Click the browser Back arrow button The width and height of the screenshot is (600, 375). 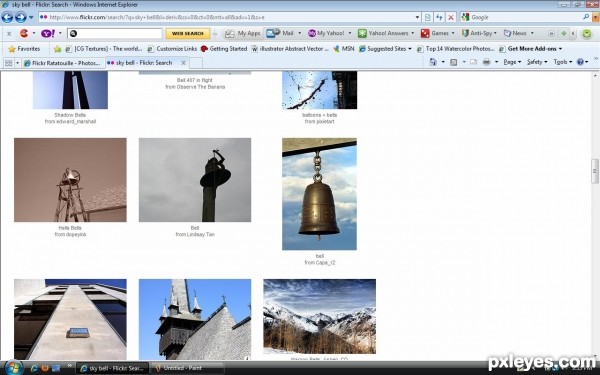(x=7, y=17)
